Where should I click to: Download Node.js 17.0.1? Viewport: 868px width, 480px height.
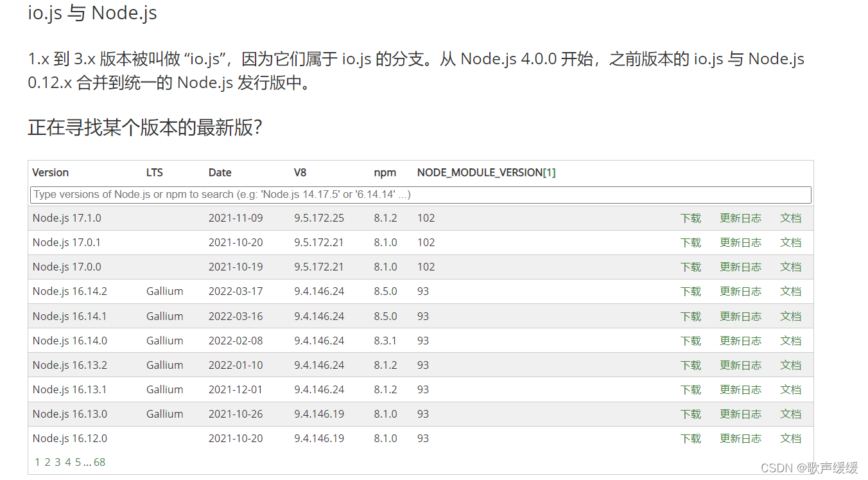tap(691, 242)
